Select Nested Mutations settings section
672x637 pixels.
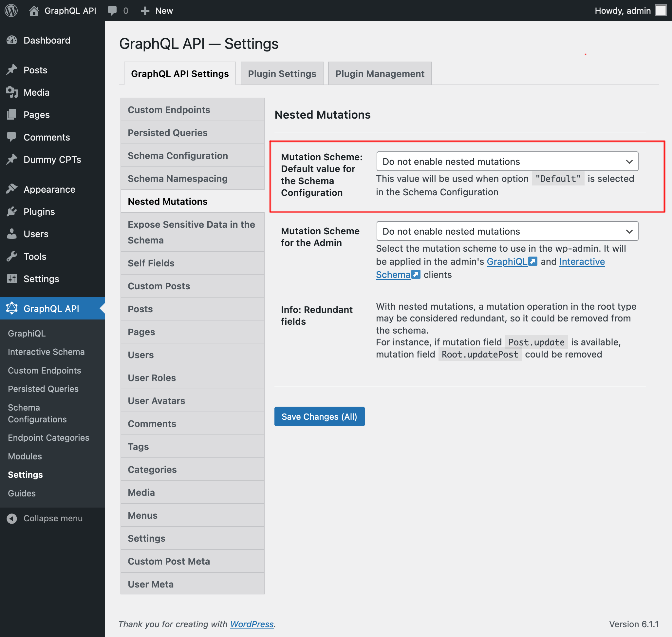coord(193,201)
